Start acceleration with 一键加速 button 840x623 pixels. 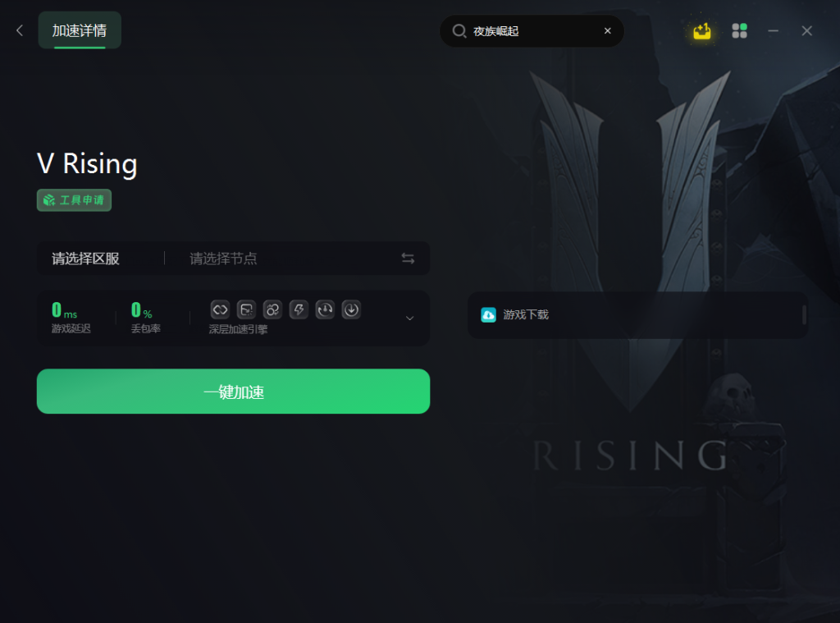pyautogui.click(x=233, y=392)
